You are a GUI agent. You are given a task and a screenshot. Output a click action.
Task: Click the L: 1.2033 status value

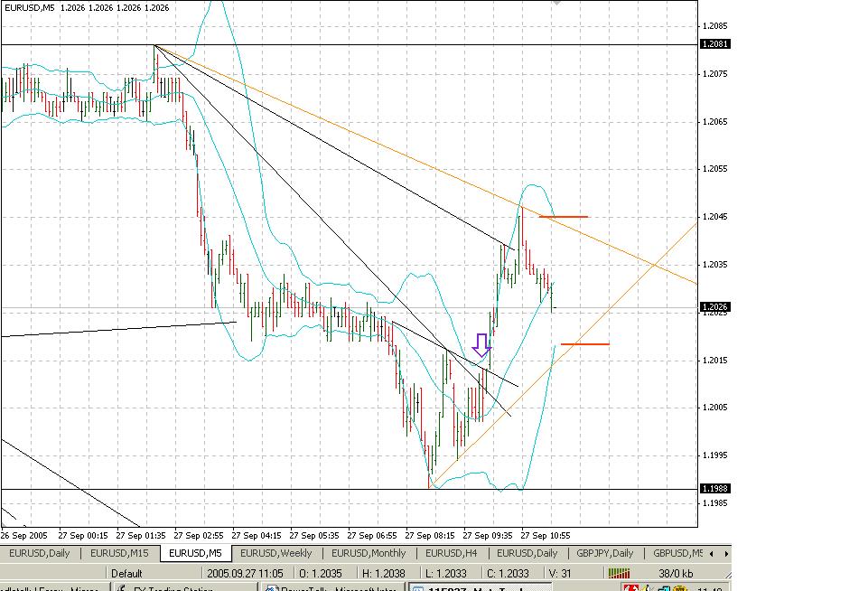pyautogui.click(x=445, y=573)
